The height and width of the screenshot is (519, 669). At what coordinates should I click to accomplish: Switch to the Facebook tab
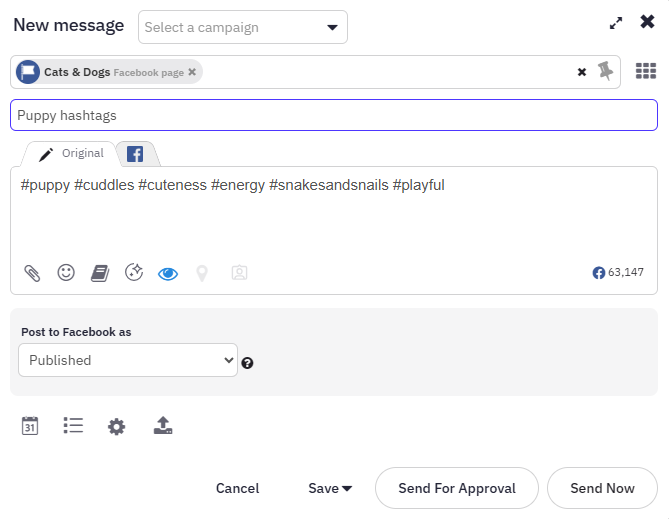(134, 154)
